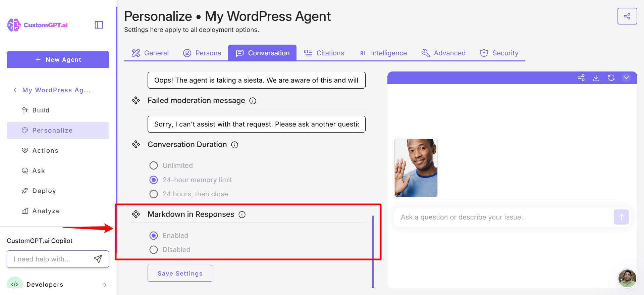The height and width of the screenshot is (295, 644).
Task: Open Ask in the sidebar
Action: click(58, 170)
